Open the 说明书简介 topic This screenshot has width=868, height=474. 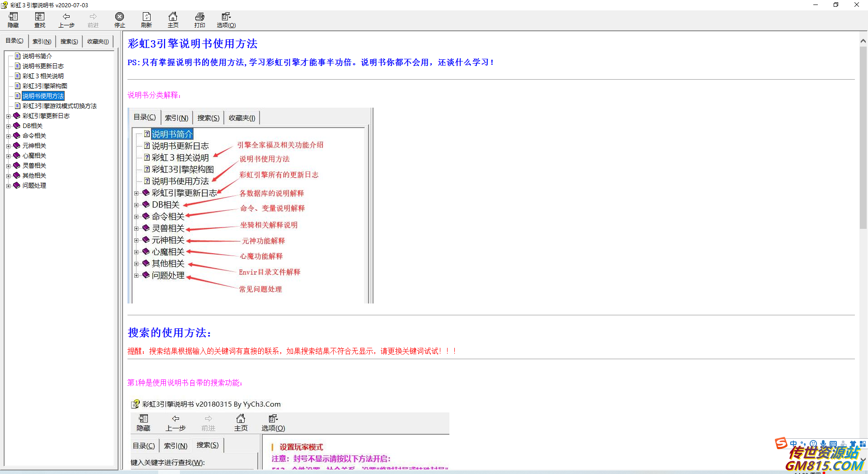pos(37,56)
